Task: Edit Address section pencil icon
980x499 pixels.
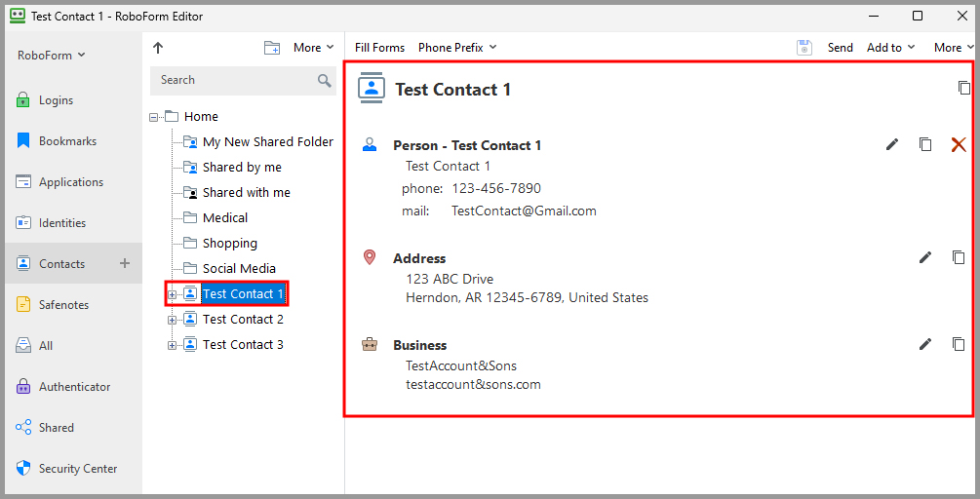Action: pos(925,257)
